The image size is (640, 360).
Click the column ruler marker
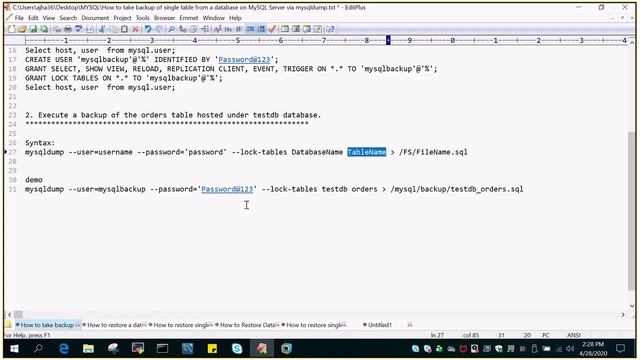click(388, 40)
